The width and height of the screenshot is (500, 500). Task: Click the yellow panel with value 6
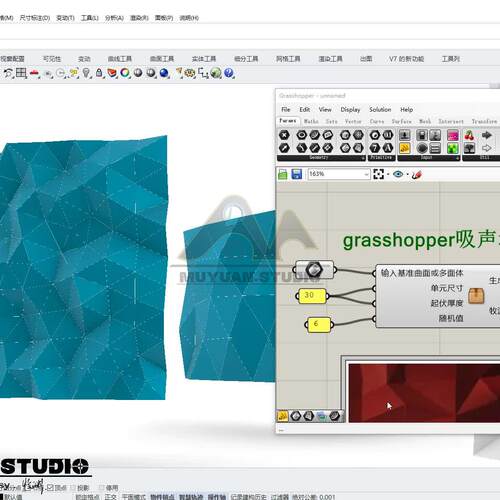(319, 324)
